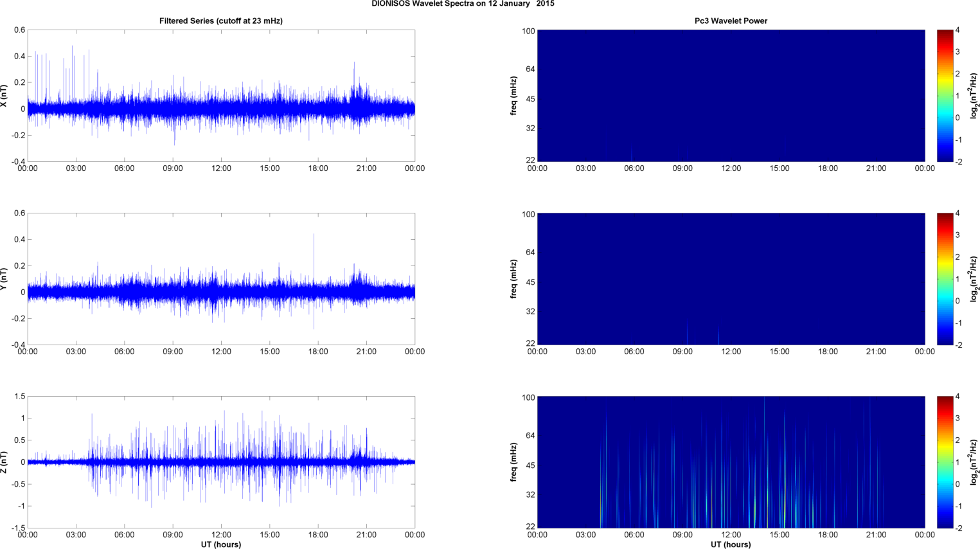Image resolution: width=980 pixels, height=549 pixels.
Task: Click the X (nT) axis label
Action: tap(4, 96)
